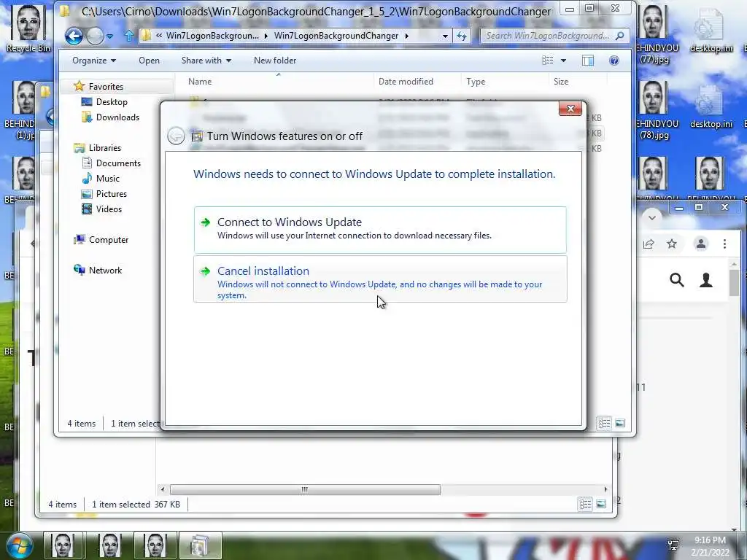Switch to details view in front Explorer status bar
Viewport: 747px width, 560px height.
coord(604,423)
